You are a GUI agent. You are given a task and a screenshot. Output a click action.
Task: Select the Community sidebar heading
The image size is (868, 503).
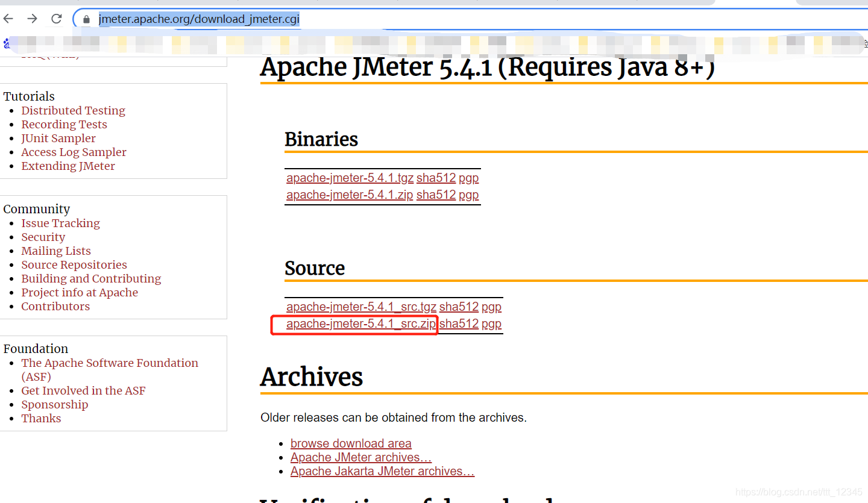click(x=37, y=209)
